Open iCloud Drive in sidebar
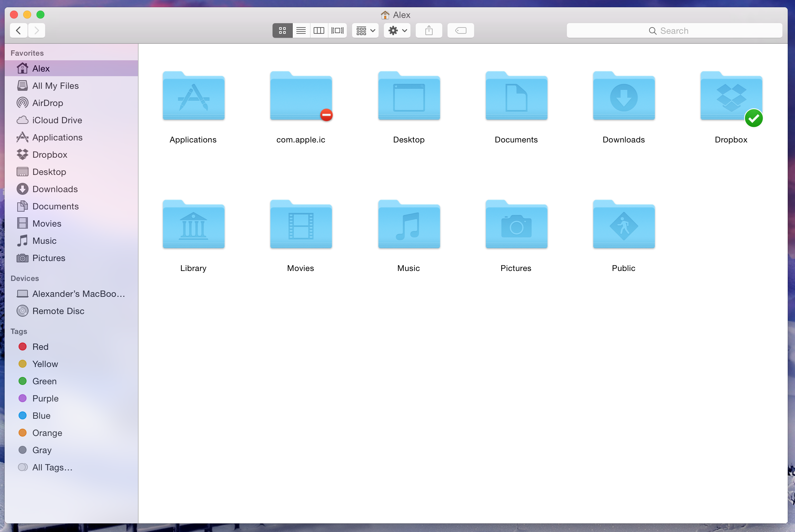The height and width of the screenshot is (532, 795). tap(71, 121)
